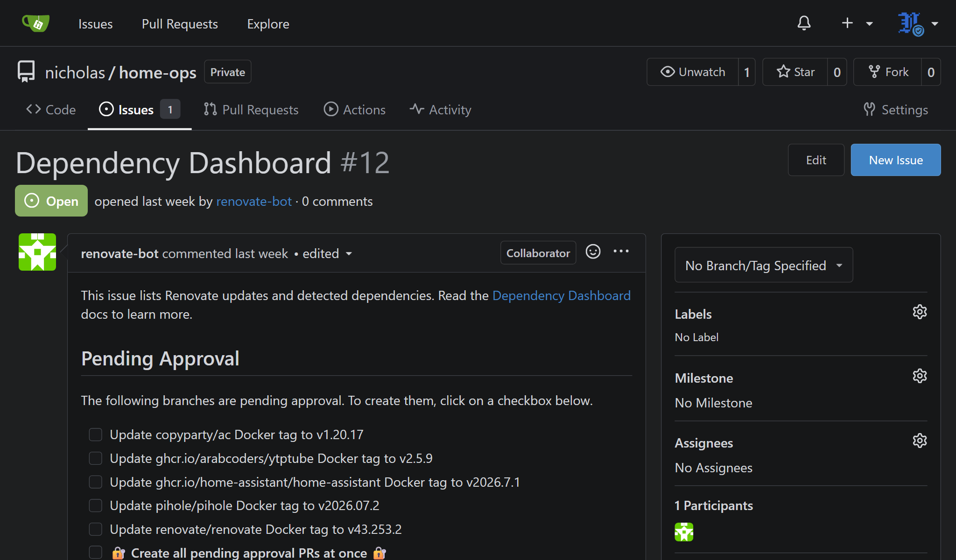
Task: Open the Dependency Dashboard docs link
Action: tap(562, 295)
